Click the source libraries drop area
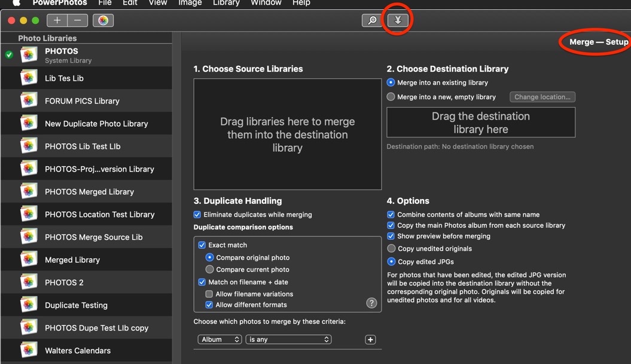 pos(287,134)
